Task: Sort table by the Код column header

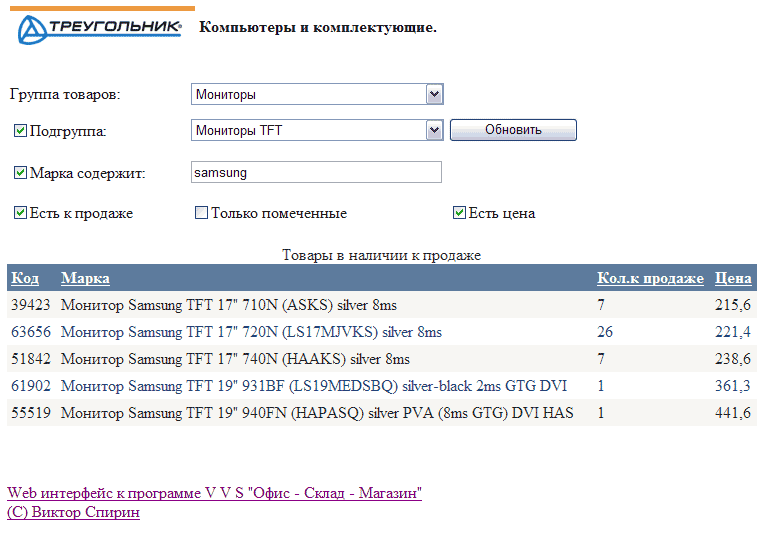Action: pyautogui.click(x=25, y=278)
